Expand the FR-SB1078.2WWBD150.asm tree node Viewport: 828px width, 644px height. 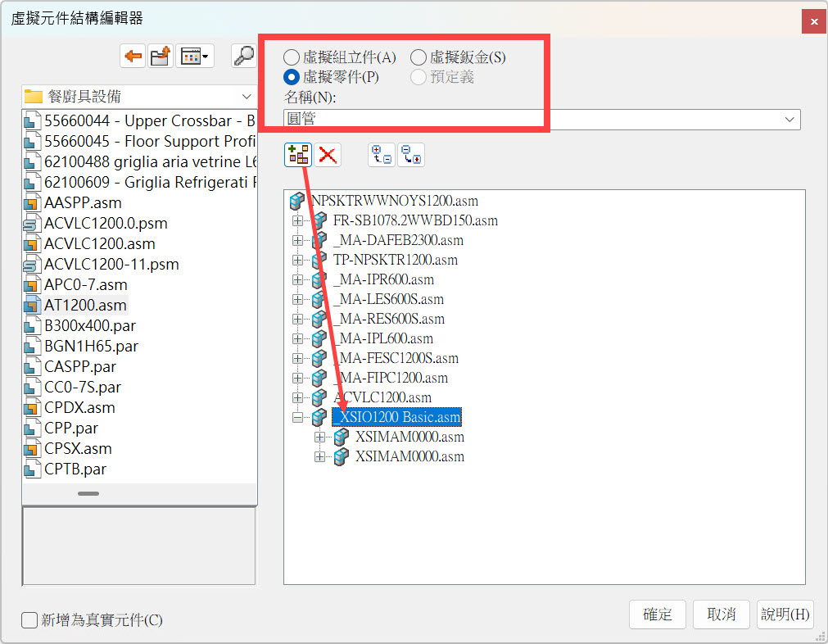point(297,220)
